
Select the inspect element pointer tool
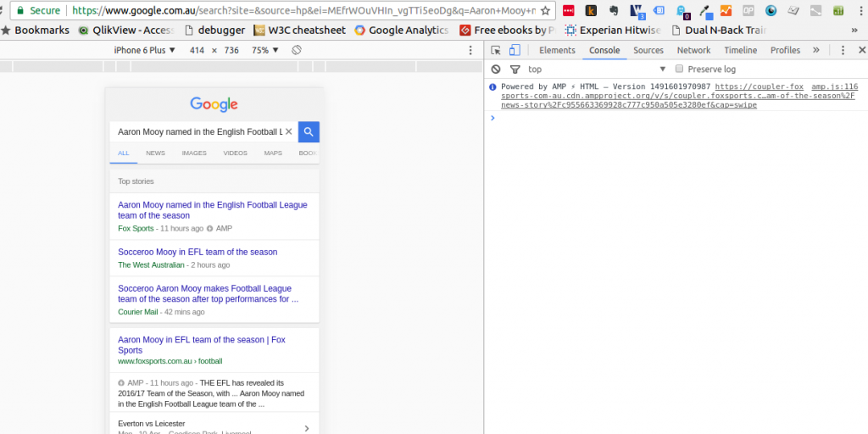tap(496, 50)
